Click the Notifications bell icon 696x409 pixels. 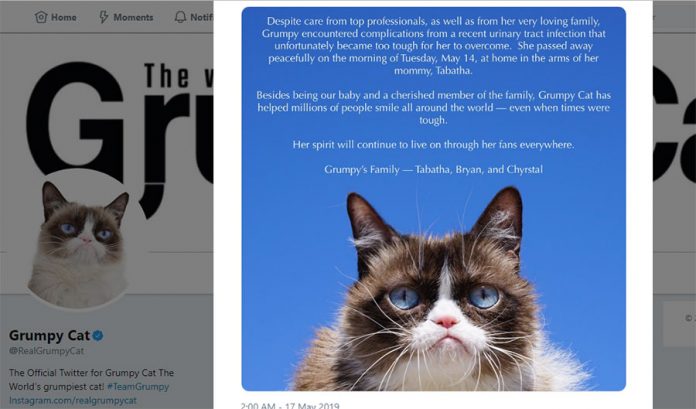[x=180, y=17]
